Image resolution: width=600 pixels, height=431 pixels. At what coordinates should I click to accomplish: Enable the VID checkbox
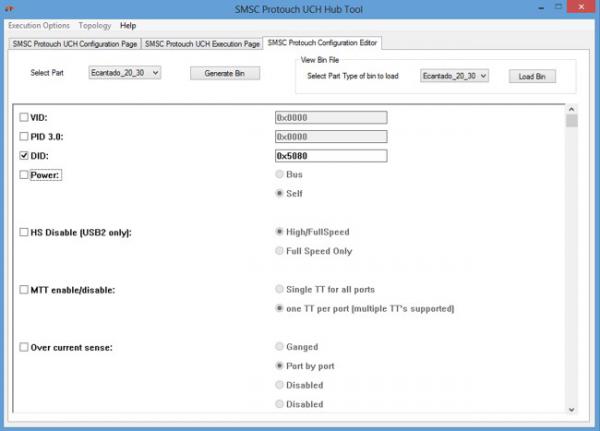(24, 117)
